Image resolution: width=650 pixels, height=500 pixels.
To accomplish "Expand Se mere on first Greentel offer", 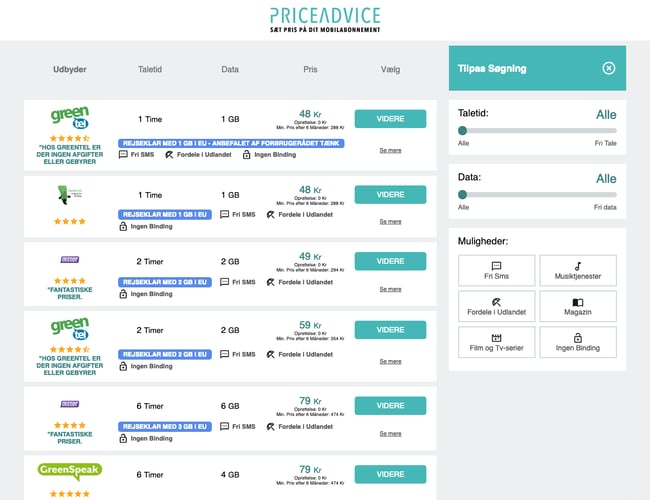I will pyautogui.click(x=390, y=150).
